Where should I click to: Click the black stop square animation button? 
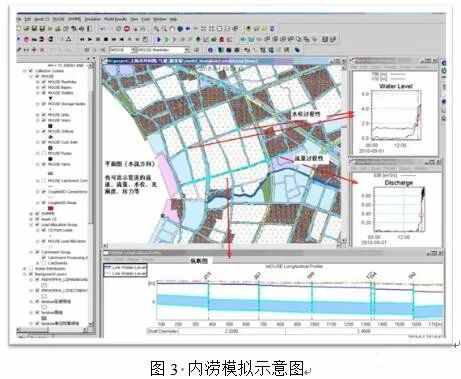pos(106,39)
